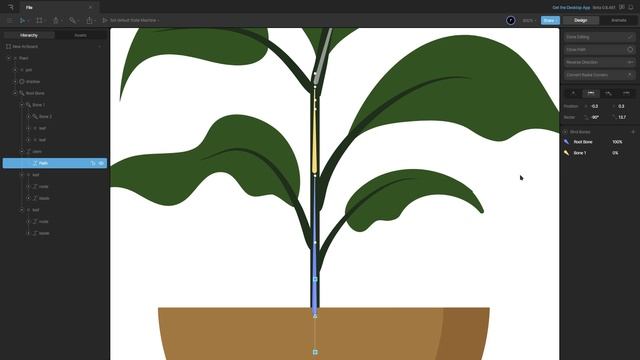This screenshot has height=360, width=640.
Task: Click New Artboard options arrow
Action: [100, 47]
